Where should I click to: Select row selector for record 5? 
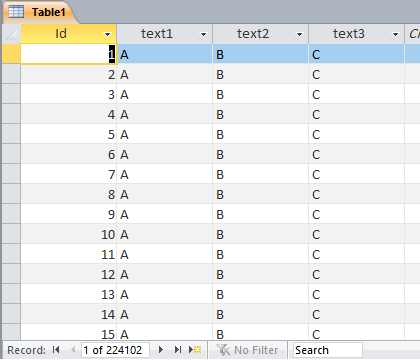pos(11,134)
